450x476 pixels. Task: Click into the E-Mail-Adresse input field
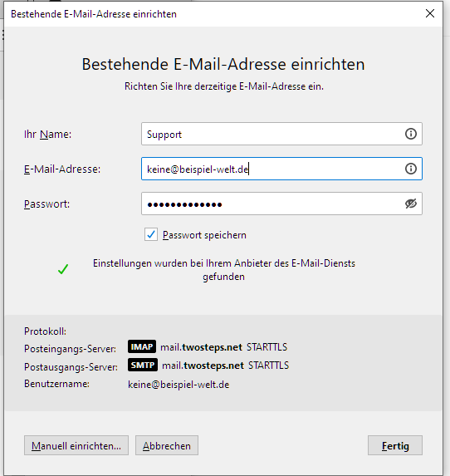[x=281, y=169]
